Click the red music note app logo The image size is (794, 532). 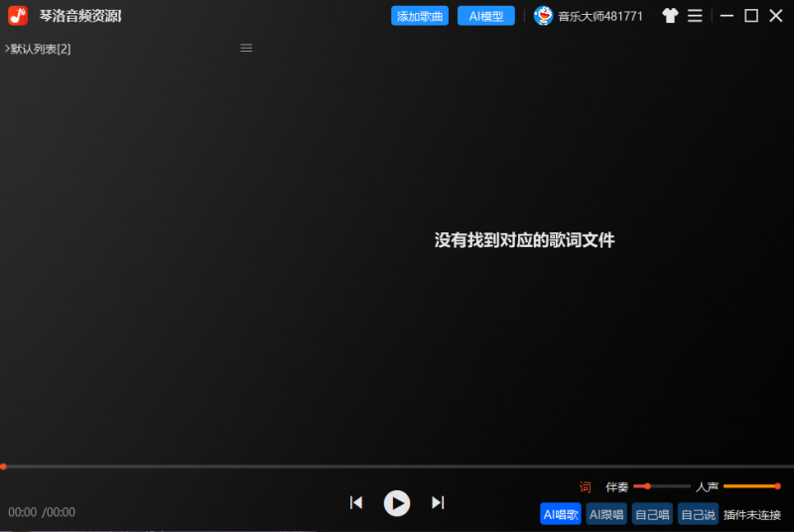click(x=18, y=16)
